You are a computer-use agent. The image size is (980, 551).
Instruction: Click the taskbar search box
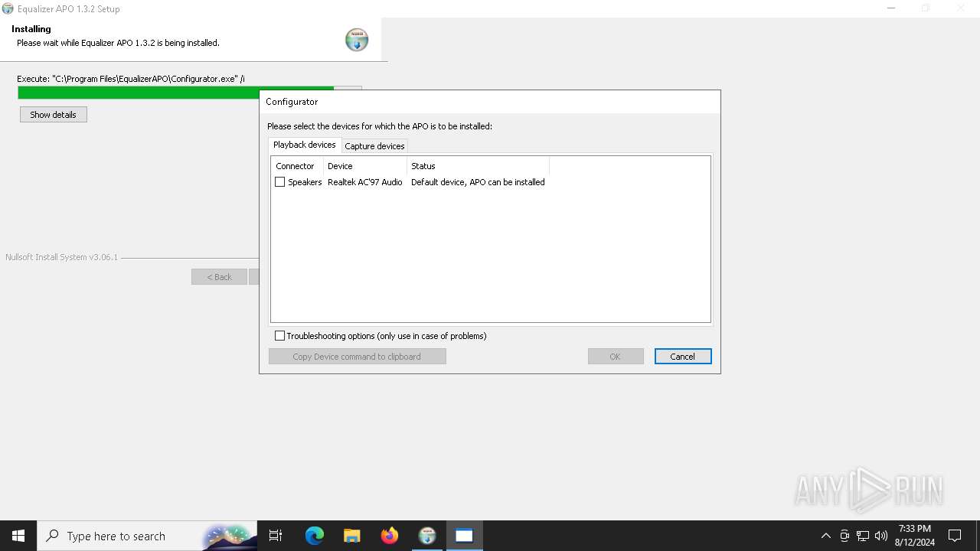point(147,536)
